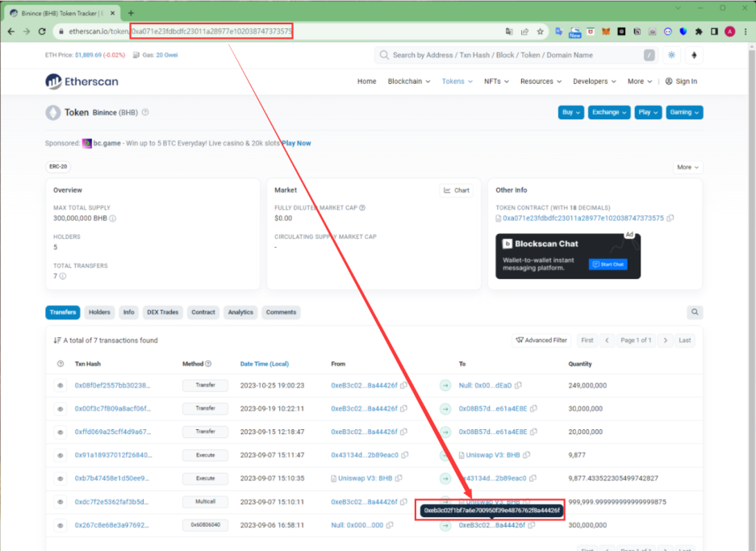Open transaction hash 0x08f0ef2557bb30238...
756x551 pixels.
pyautogui.click(x=112, y=385)
